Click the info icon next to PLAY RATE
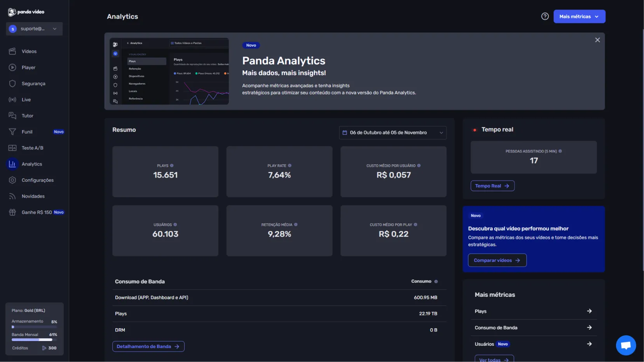 290,165
